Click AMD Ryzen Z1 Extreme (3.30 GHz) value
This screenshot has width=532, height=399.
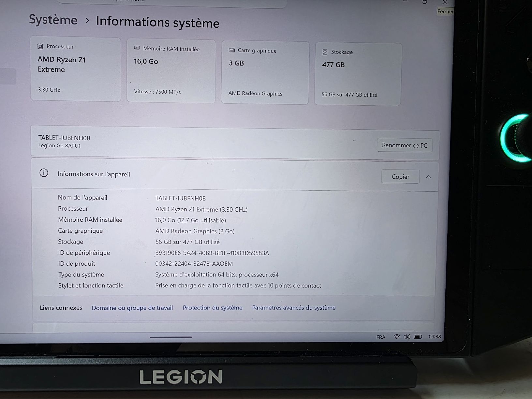click(201, 210)
